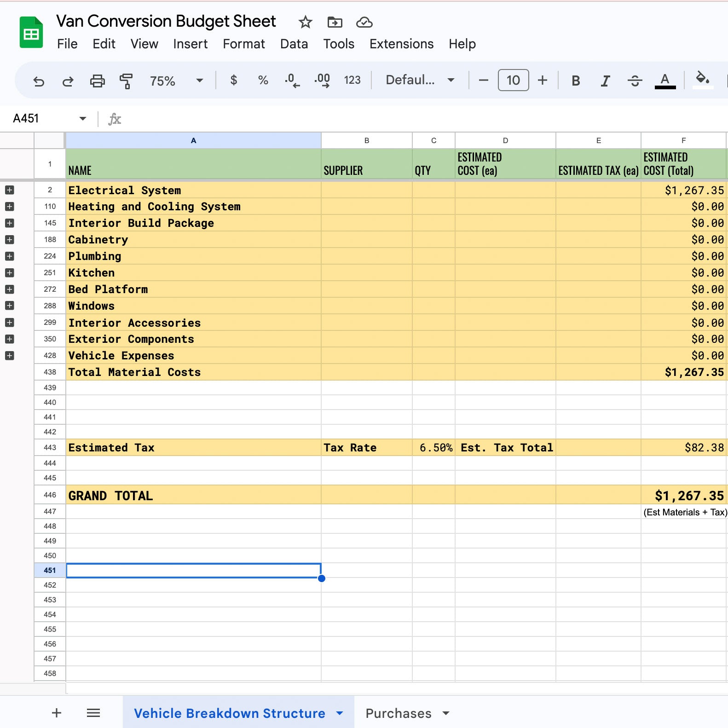728x728 pixels.
Task: Apply strikethrough formatting
Action: tap(635, 81)
